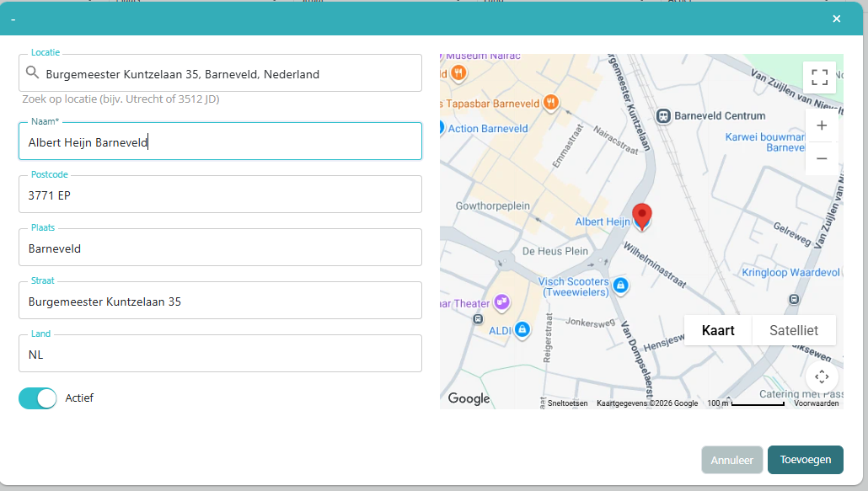Click the Tapasbar Barneveld restaurant marker

pyautogui.click(x=550, y=102)
